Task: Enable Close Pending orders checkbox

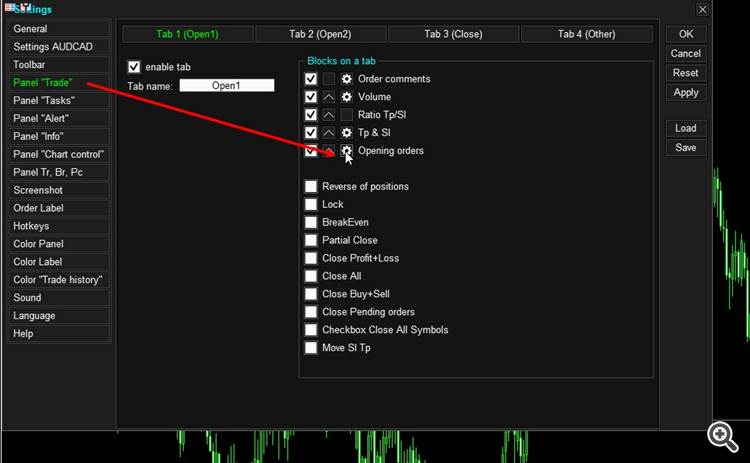Action: pyautogui.click(x=311, y=312)
